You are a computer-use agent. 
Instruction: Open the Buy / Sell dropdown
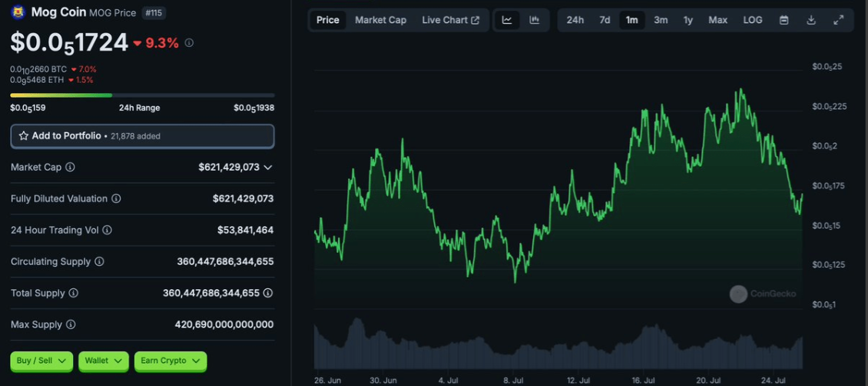[x=41, y=361]
